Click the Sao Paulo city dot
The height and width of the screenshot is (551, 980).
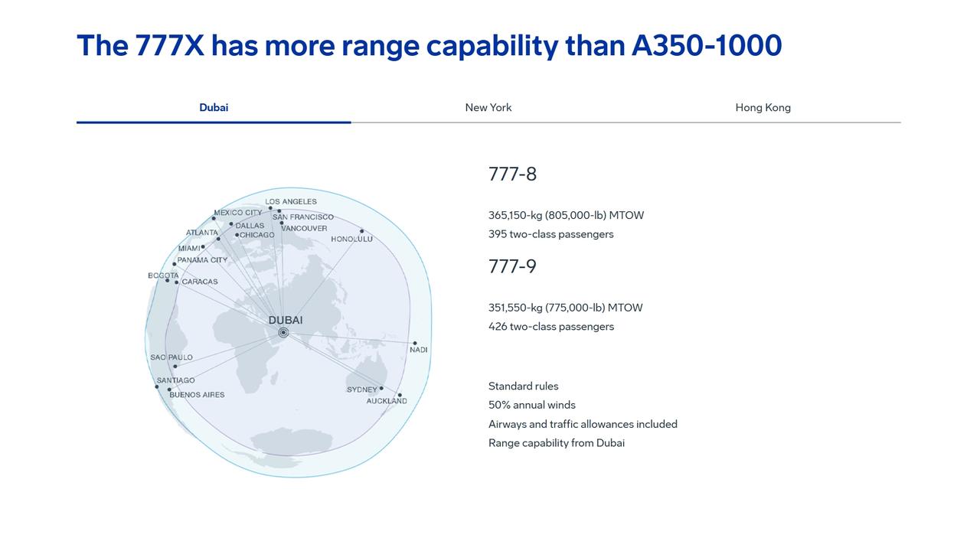pos(175,366)
